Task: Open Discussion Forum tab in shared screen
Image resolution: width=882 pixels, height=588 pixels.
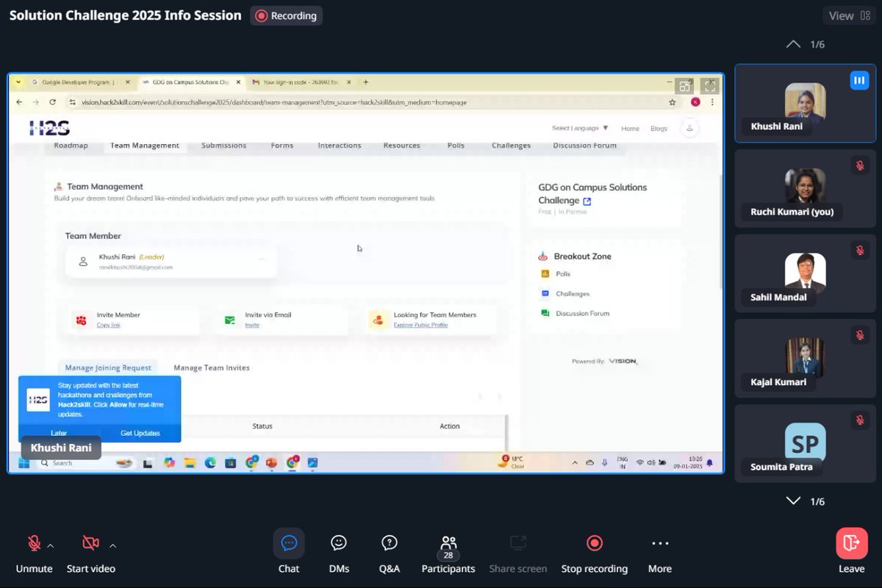Action: click(585, 146)
